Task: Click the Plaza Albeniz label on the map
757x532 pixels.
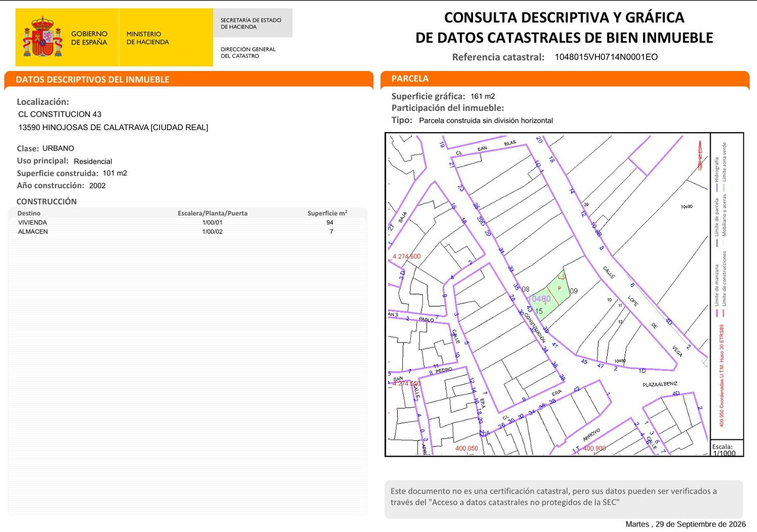Action: (660, 384)
